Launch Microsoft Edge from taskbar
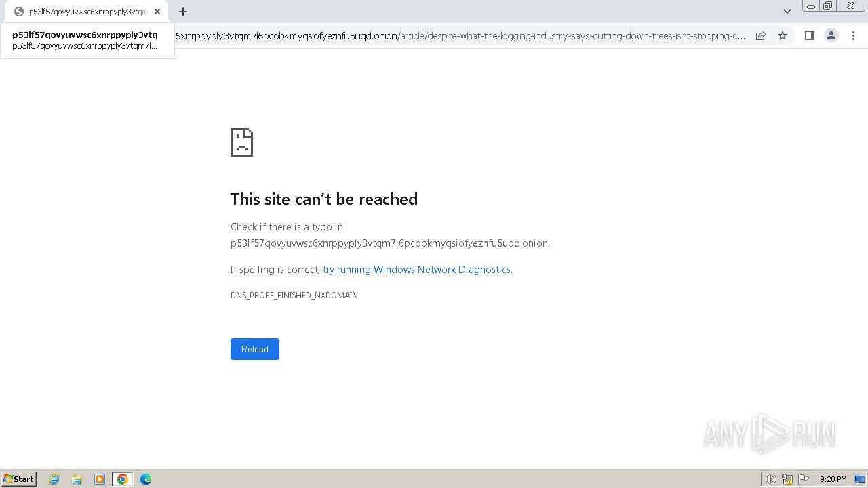The height and width of the screenshot is (488, 868). pyautogui.click(x=146, y=479)
